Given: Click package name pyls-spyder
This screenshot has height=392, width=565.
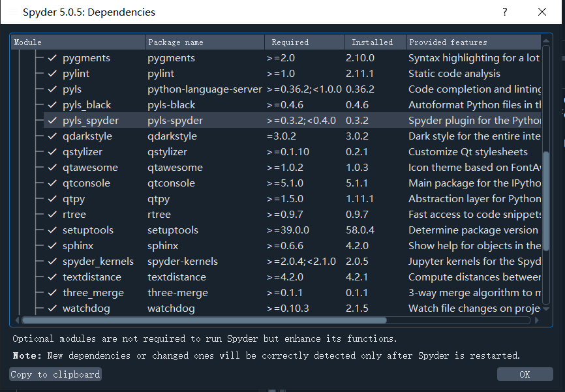Looking at the screenshot, I should click(175, 121).
